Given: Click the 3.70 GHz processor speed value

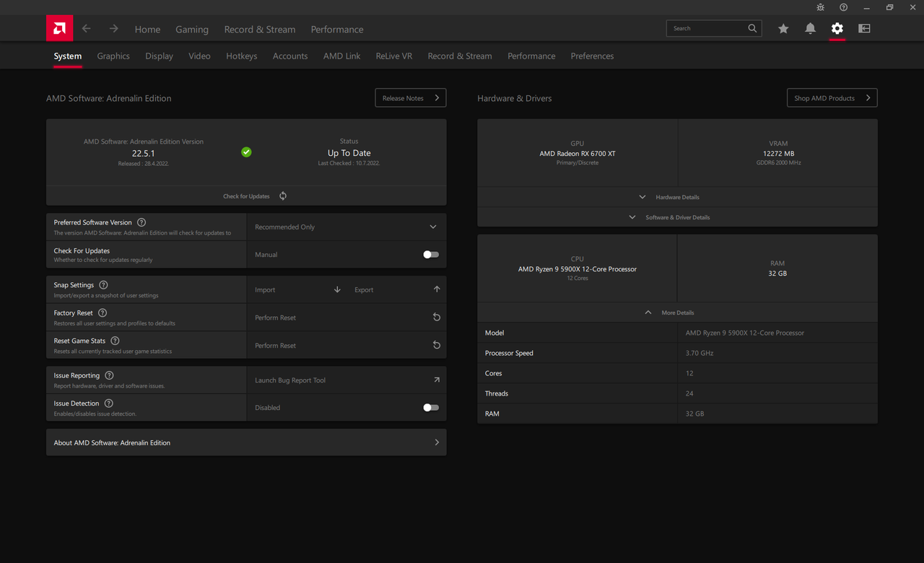Looking at the screenshot, I should tap(699, 353).
